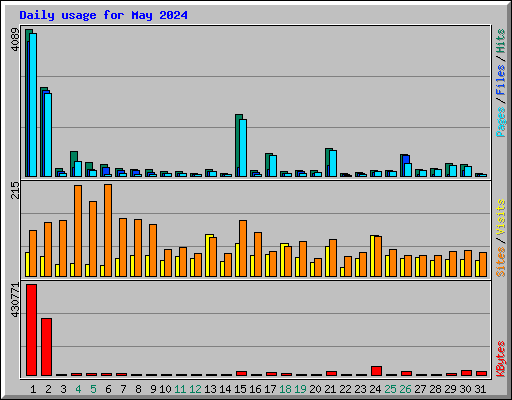This screenshot has width=512, height=400.
Task: Click the red KBytes bar for day 24
Action: click(x=376, y=371)
